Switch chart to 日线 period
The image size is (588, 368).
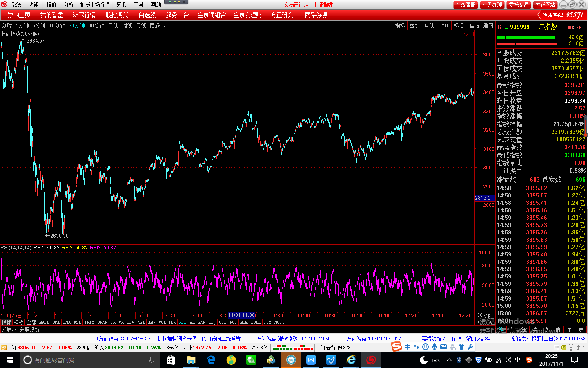click(113, 25)
